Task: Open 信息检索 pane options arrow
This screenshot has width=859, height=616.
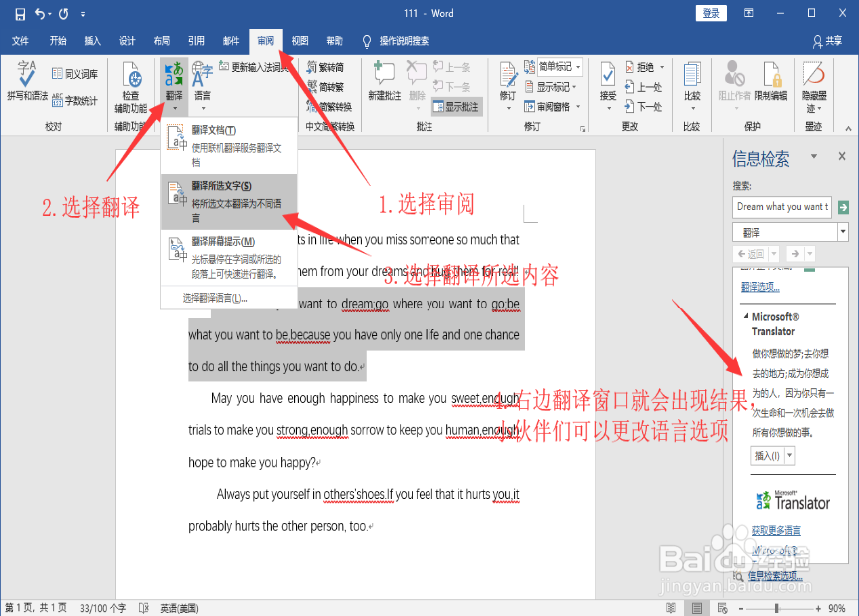Action: 814,156
